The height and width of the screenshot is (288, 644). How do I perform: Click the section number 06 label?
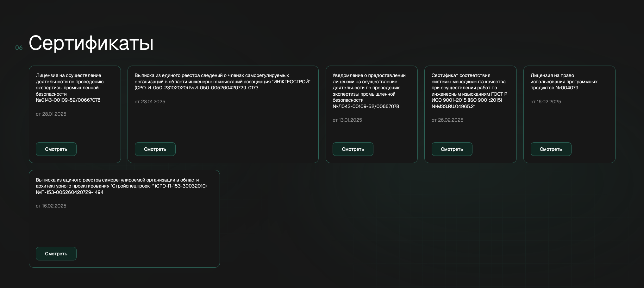coord(19,48)
